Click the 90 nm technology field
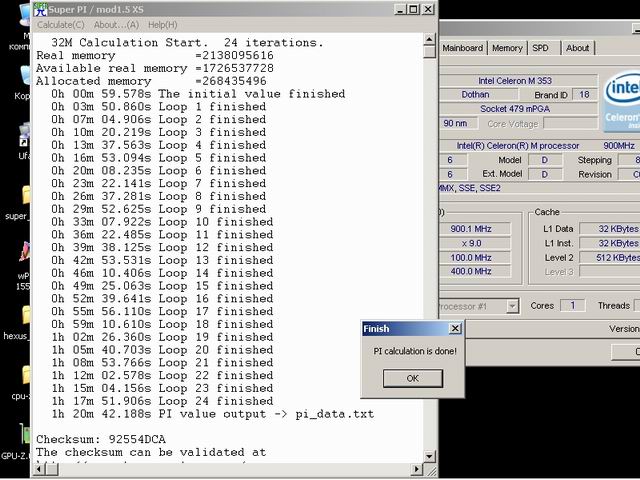 pyautogui.click(x=458, y=123)
